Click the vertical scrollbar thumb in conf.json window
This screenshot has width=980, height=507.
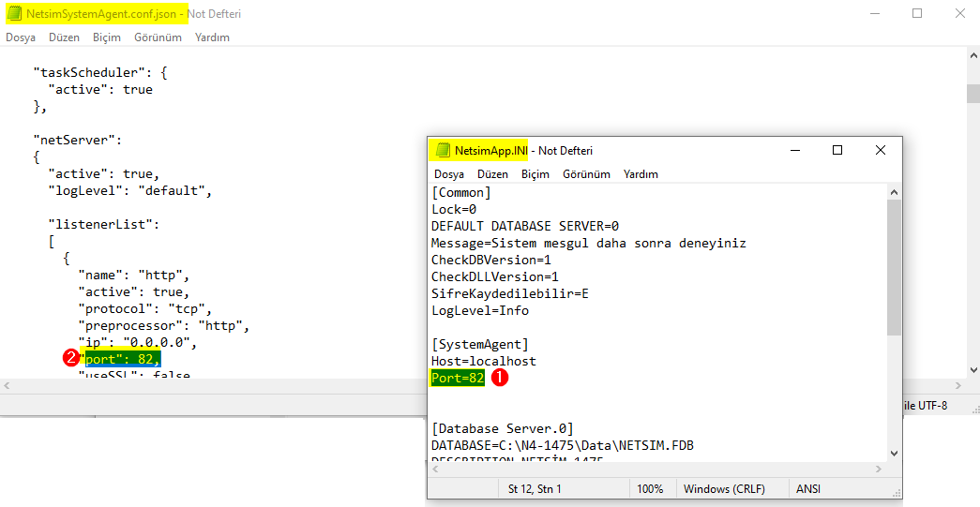tap(973, 93)
